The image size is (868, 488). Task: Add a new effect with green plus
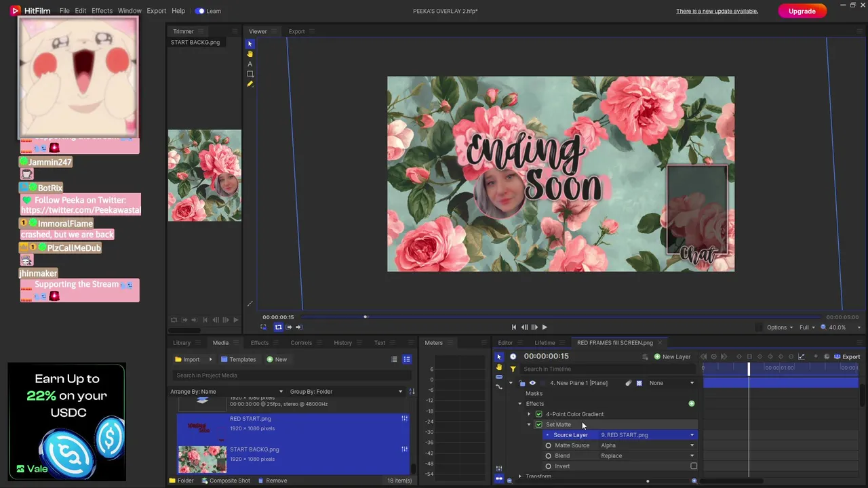coord(692,404)
